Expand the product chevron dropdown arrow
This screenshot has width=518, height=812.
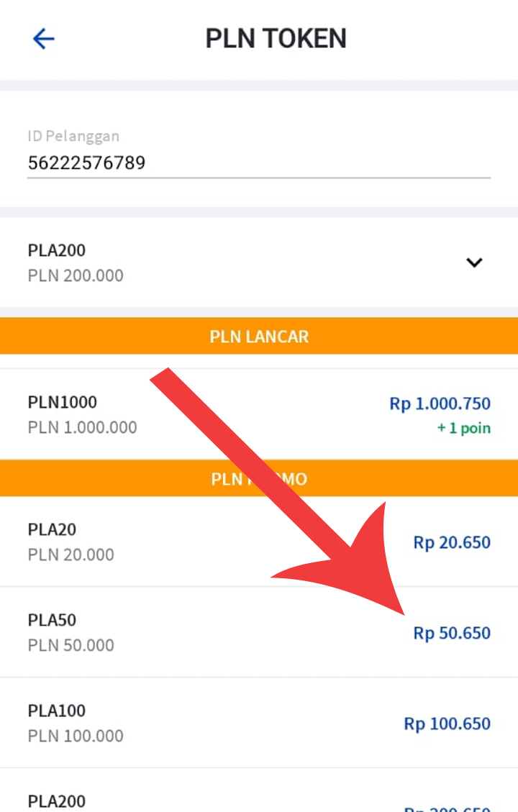[473, 263]
